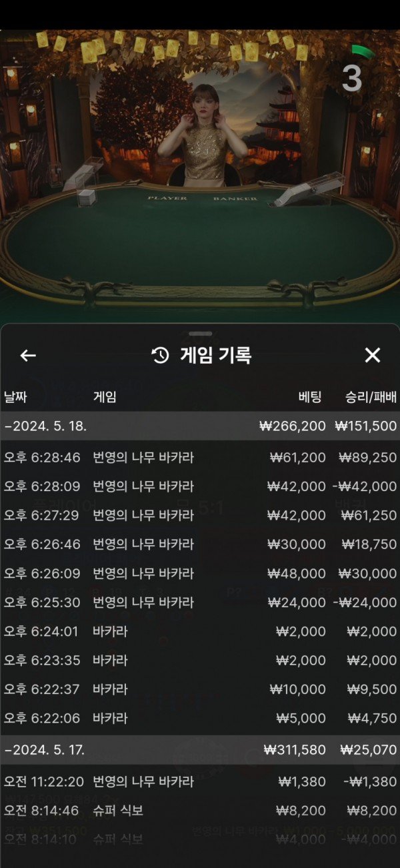Collapse the 2024. 5. 18. date group
The width and height of the screenshot is (400, 868).
click(200, 426)
